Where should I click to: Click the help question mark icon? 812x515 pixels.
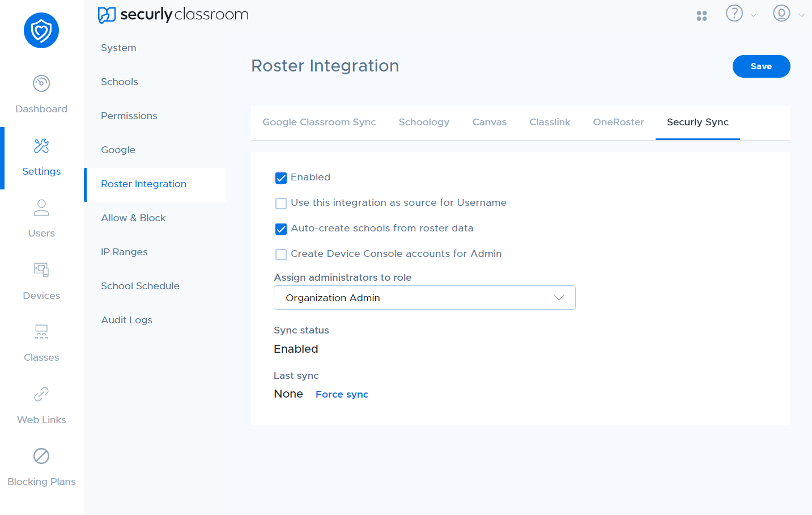pyautogui.click(x=734, y=13)
